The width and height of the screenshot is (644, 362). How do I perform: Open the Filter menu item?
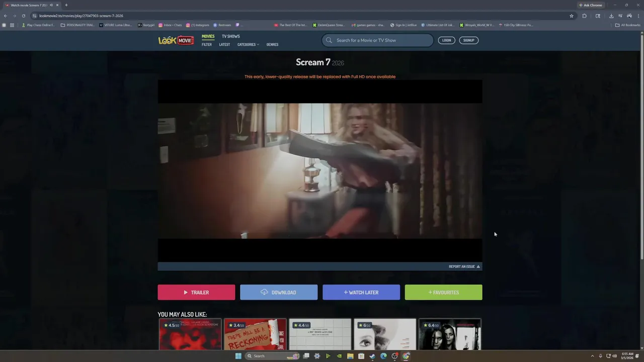click(x=207, y=45)
